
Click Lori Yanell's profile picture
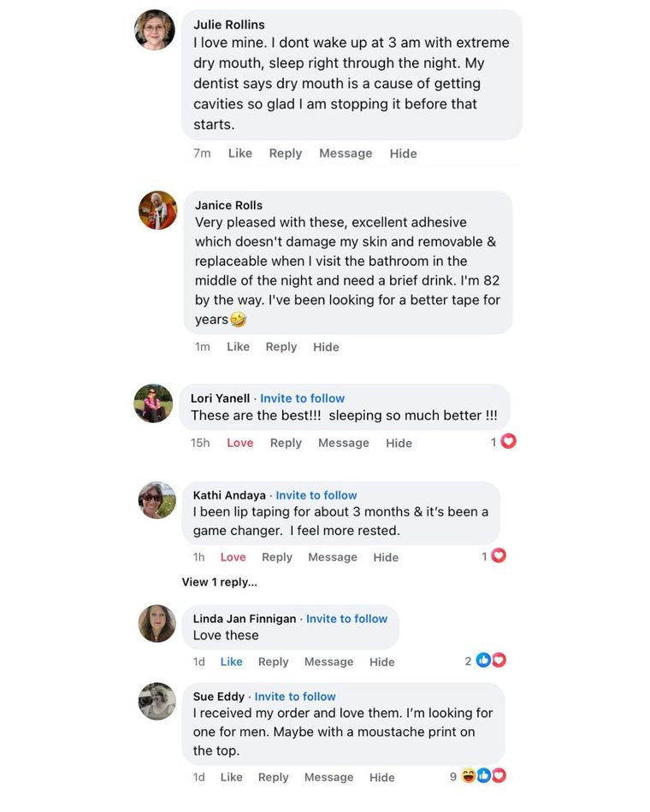153,403
